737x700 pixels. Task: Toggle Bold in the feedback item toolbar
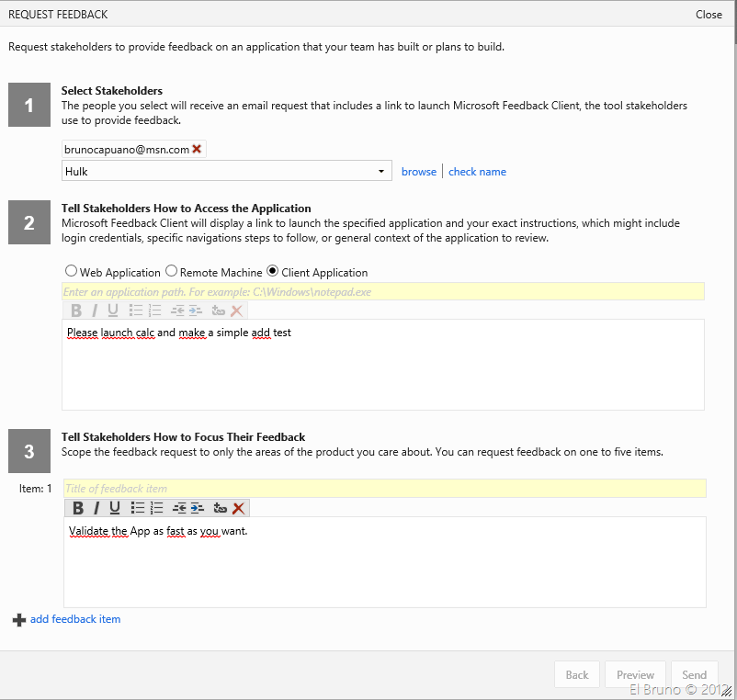tap(78, 508)
